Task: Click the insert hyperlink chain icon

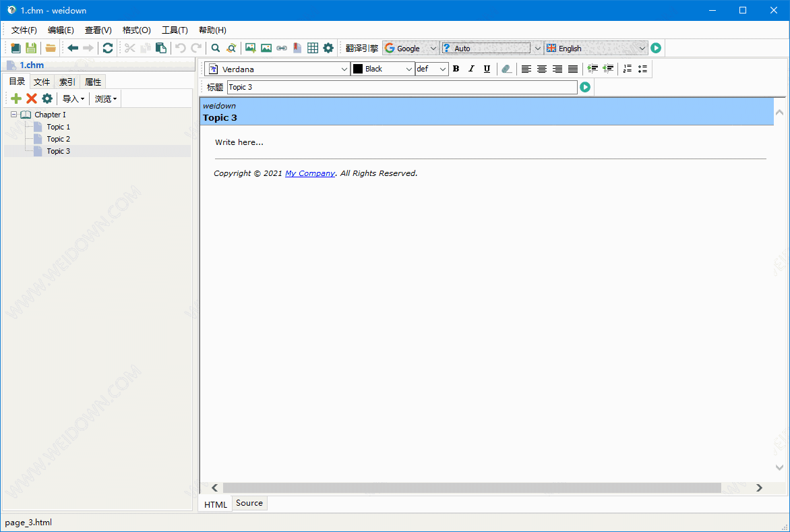Action: 282,48
